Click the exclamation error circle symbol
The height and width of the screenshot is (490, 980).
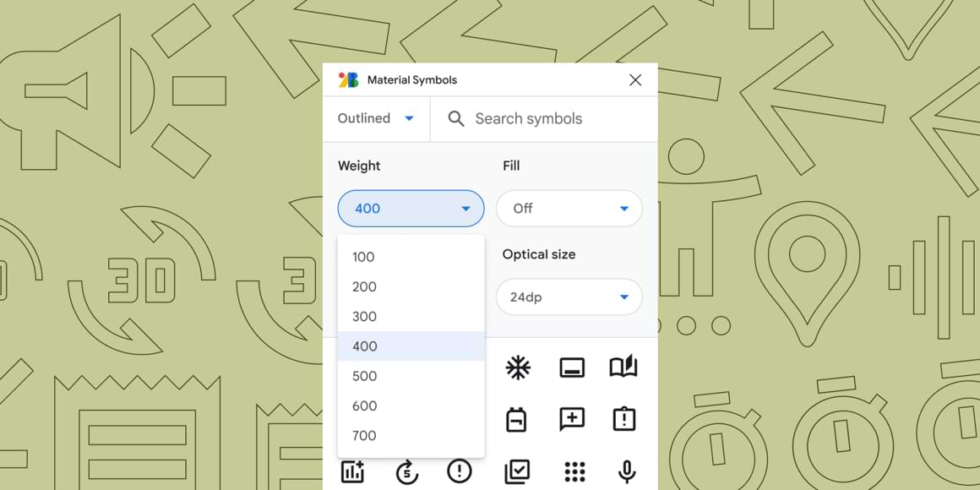(460, 473)
